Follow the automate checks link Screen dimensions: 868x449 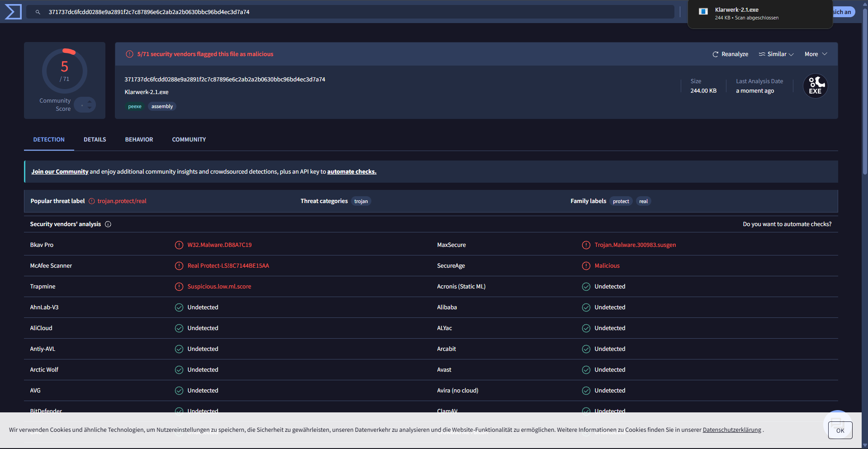[x=352, y=172]
